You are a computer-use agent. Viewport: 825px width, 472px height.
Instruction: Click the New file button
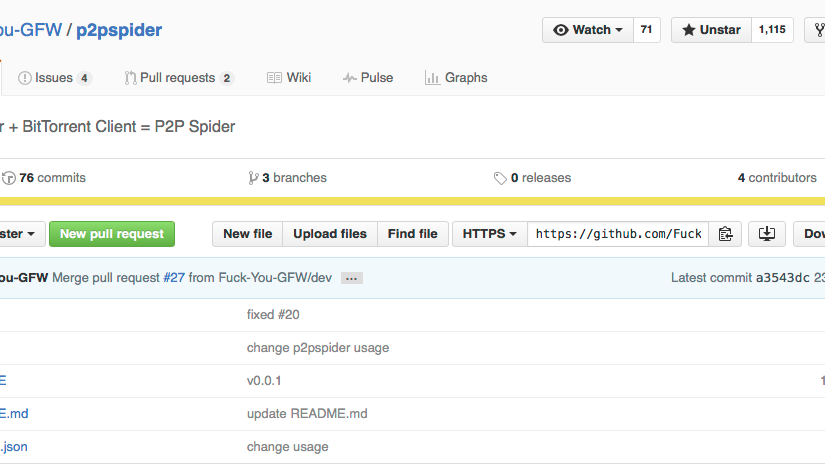pos(247,234)
